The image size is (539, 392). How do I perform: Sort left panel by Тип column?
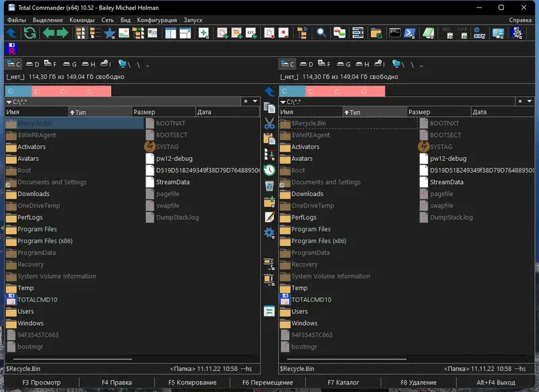(x=99, y=112)
